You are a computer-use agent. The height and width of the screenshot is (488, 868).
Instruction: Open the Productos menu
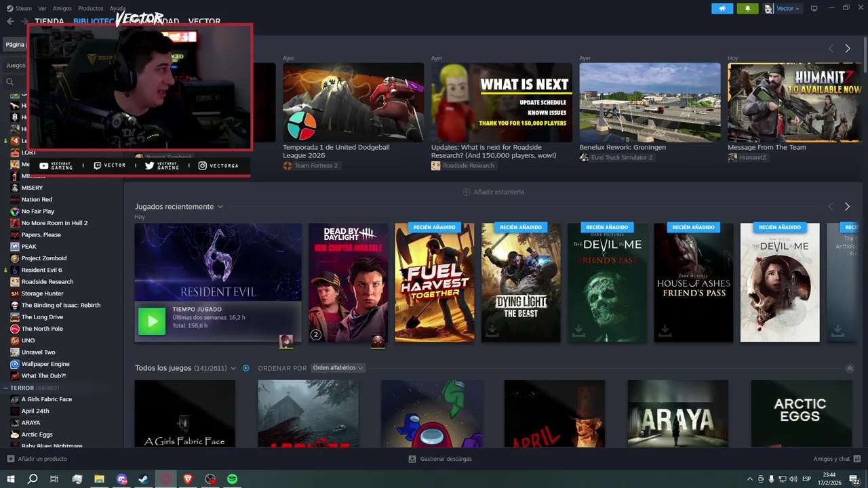[x=91, y=8]
